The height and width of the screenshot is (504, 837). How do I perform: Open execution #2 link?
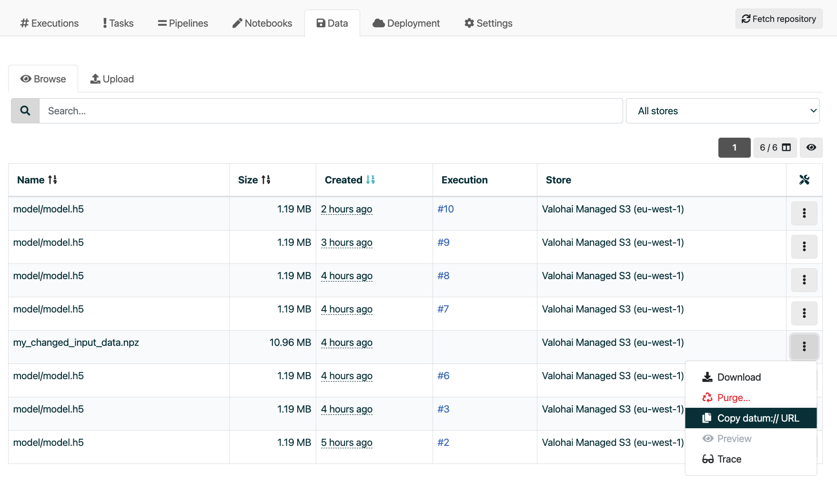pos(443,443)
